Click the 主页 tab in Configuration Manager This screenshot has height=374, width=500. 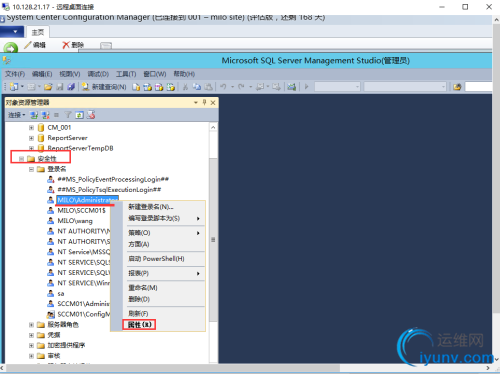pyautogui.click(x=38, y=32)
